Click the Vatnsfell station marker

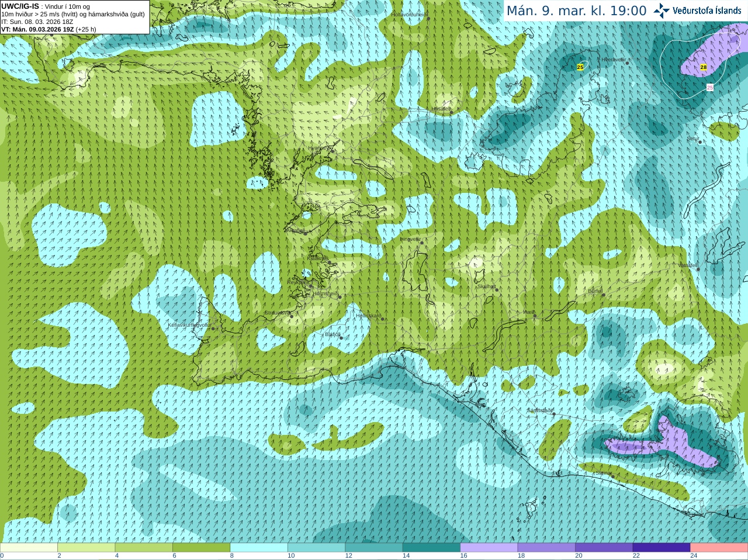coord(698,268)
